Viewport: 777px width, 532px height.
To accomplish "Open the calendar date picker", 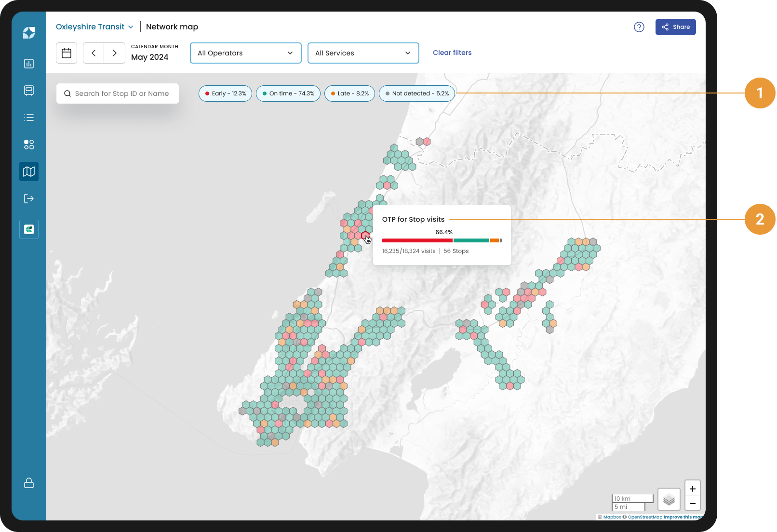I will pyautogui.click(x=67, y=53).
